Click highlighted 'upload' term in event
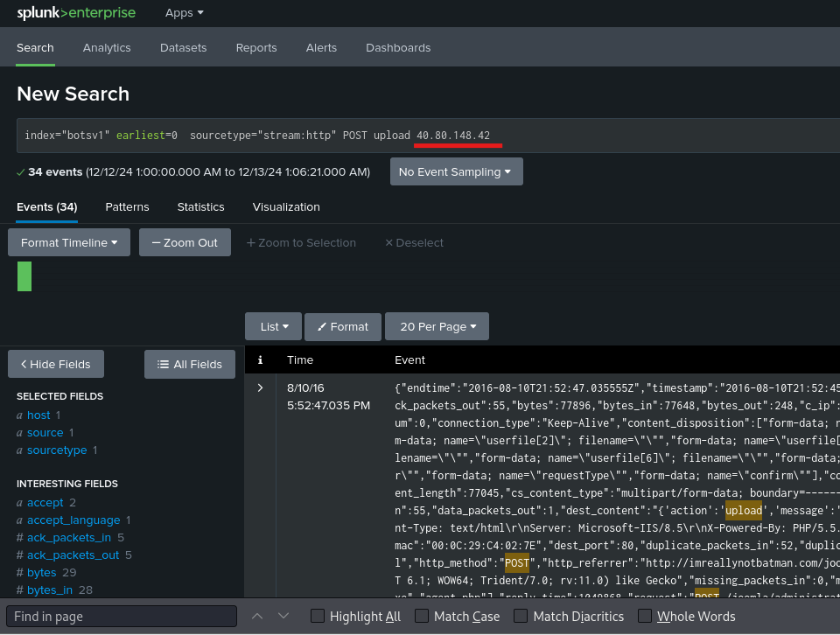This screenshot has height=635, width=840. pyautogui.click(x=744, y=510)
